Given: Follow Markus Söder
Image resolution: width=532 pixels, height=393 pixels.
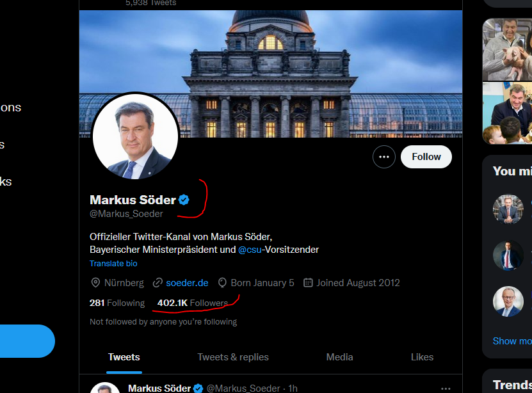Looking at the screenshot, I should click(x=426, y=157).
